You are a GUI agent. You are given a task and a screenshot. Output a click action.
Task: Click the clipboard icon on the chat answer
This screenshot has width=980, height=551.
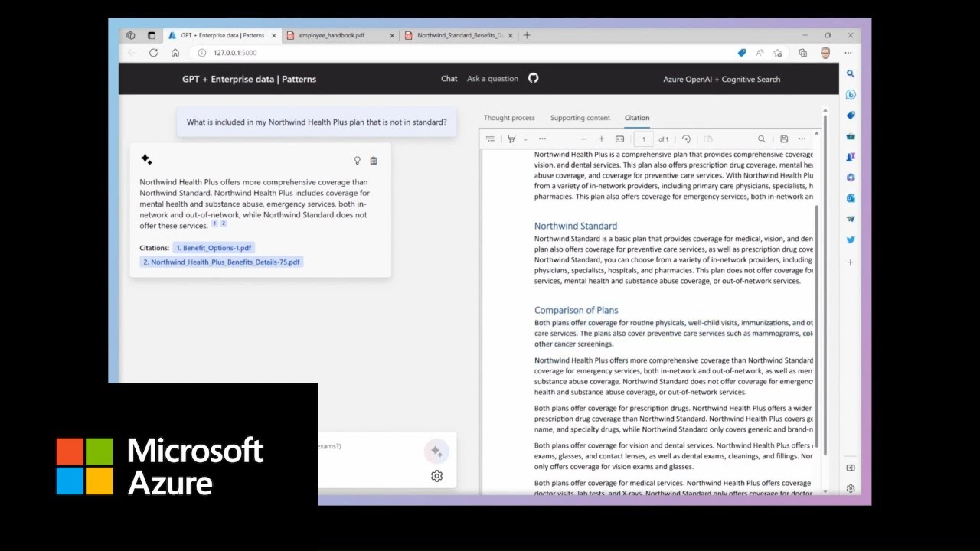click(374, 161)
